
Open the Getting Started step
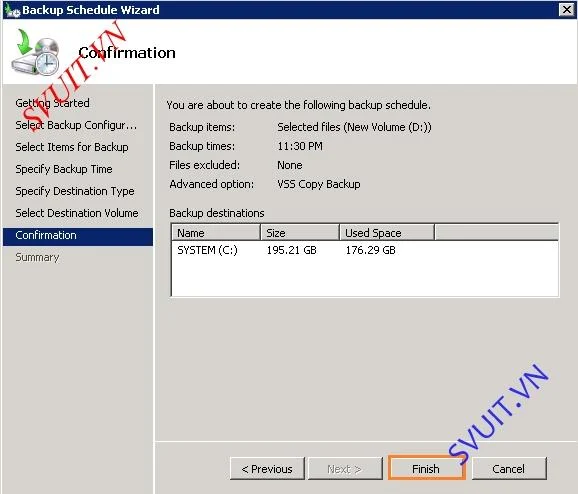pos(52,103)
